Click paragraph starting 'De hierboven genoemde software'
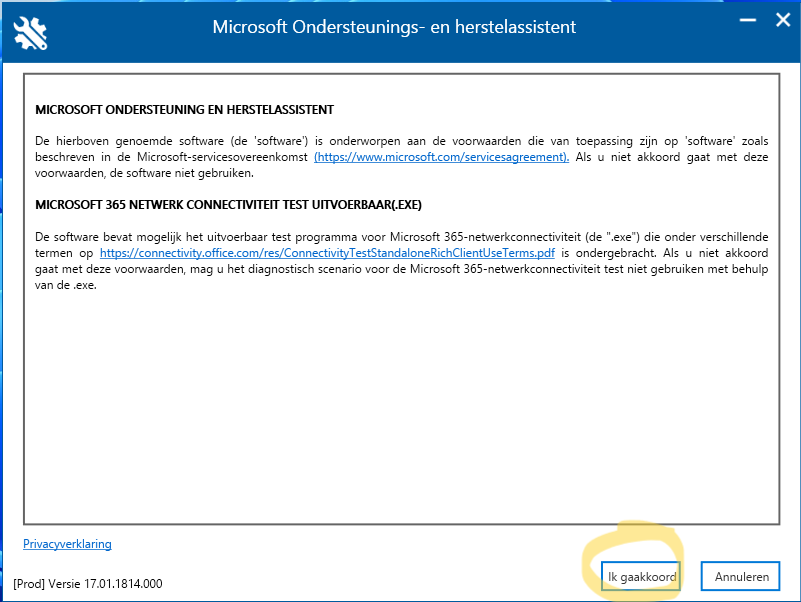 [402, 157]
